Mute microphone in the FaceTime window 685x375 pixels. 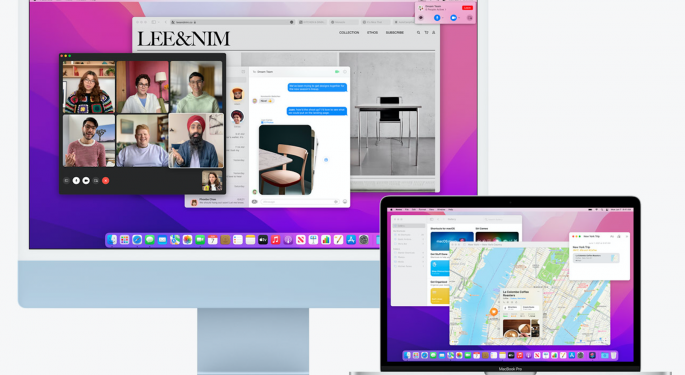click(x=76, y=181)
